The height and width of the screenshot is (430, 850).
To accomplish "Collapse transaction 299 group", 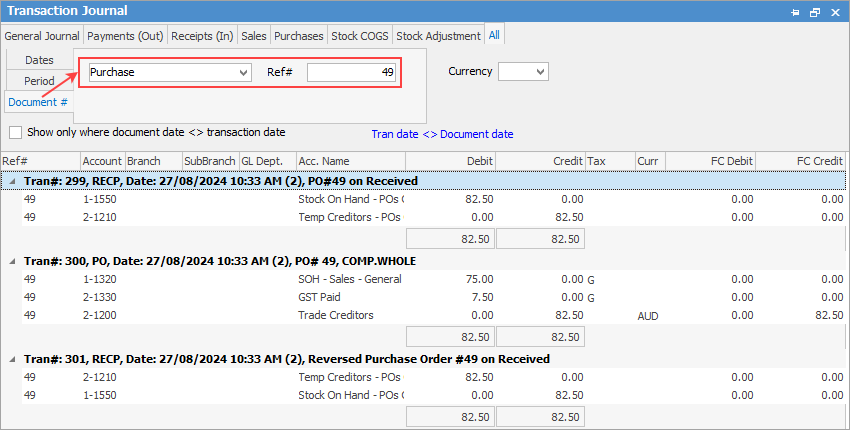I will pos(12,181).
